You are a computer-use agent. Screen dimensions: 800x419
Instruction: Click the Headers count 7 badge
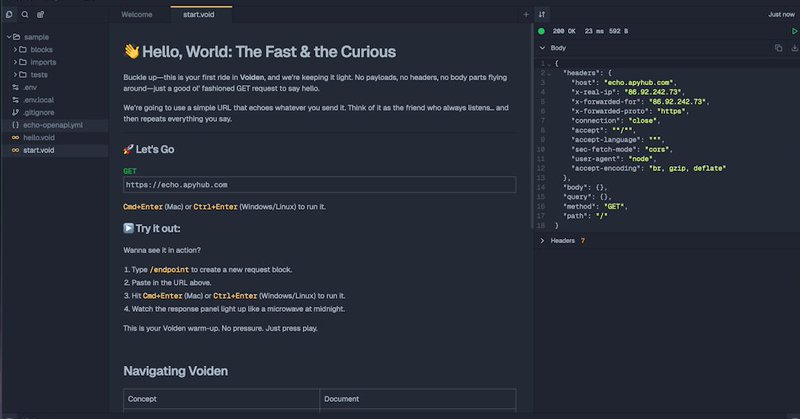pos(583,240)
